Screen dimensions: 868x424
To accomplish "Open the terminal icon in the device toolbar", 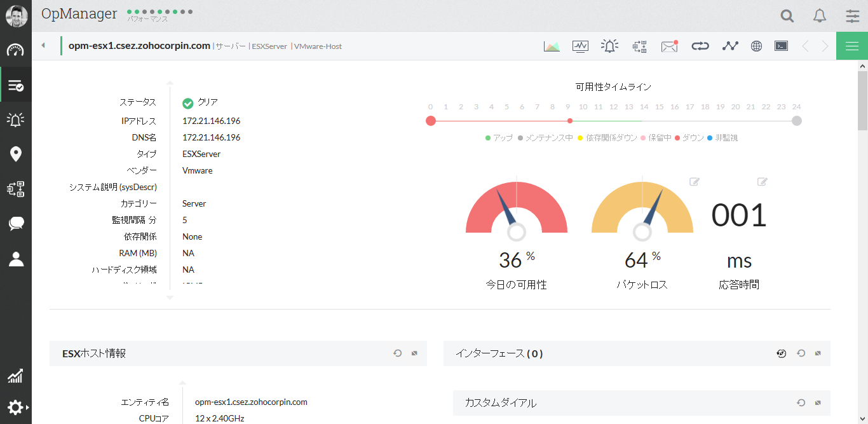I will (x=781, y=45).
